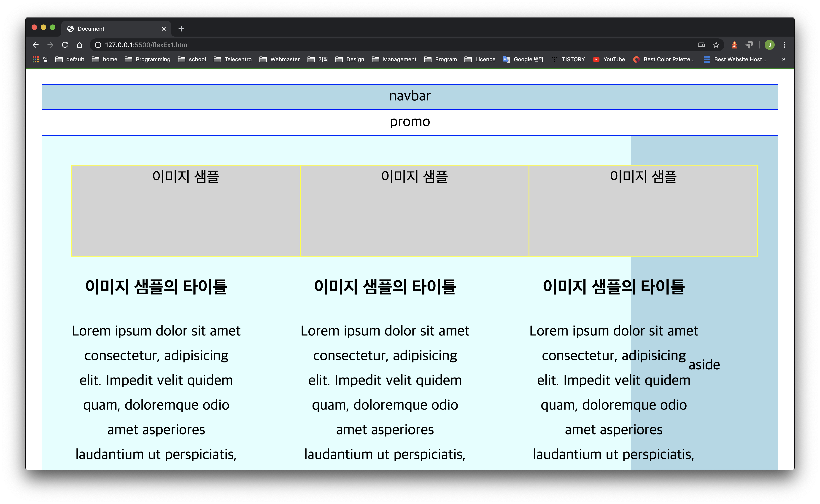Expand the hidden bookmarks chevron

pos(784,59)
